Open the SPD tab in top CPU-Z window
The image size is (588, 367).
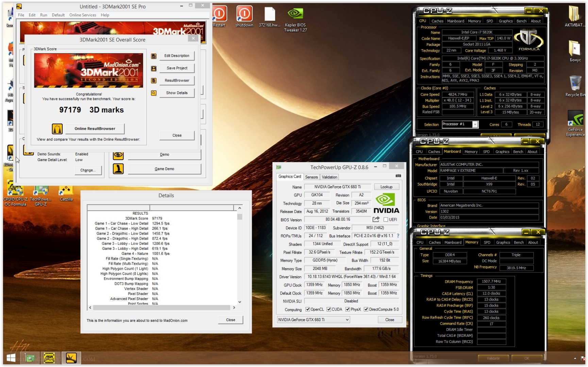[x=490, y=21]
